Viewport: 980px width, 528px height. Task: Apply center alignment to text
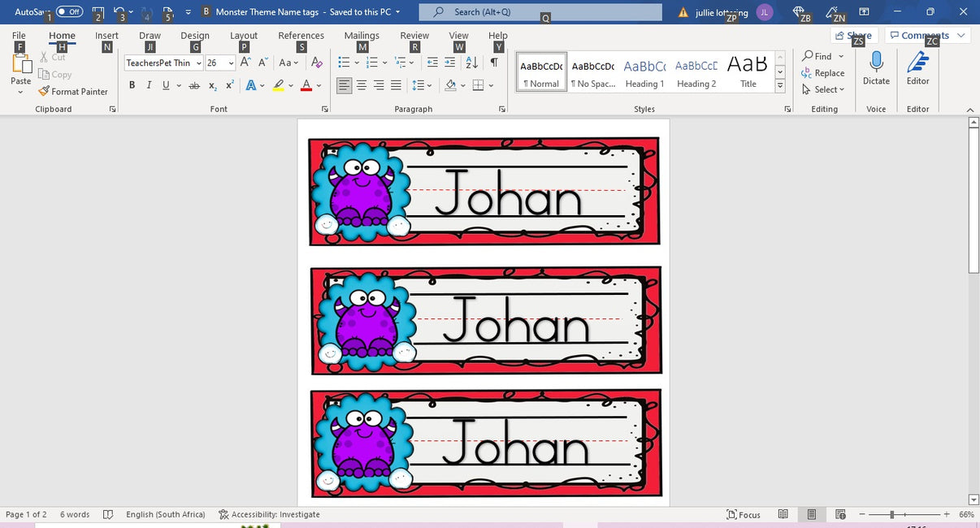361,84
